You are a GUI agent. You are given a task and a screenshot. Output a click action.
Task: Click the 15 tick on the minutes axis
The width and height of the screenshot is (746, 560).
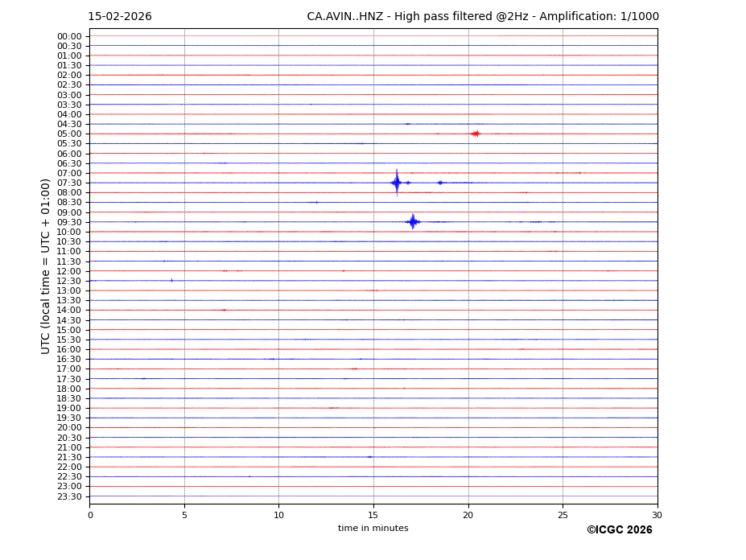coord(373,515)
